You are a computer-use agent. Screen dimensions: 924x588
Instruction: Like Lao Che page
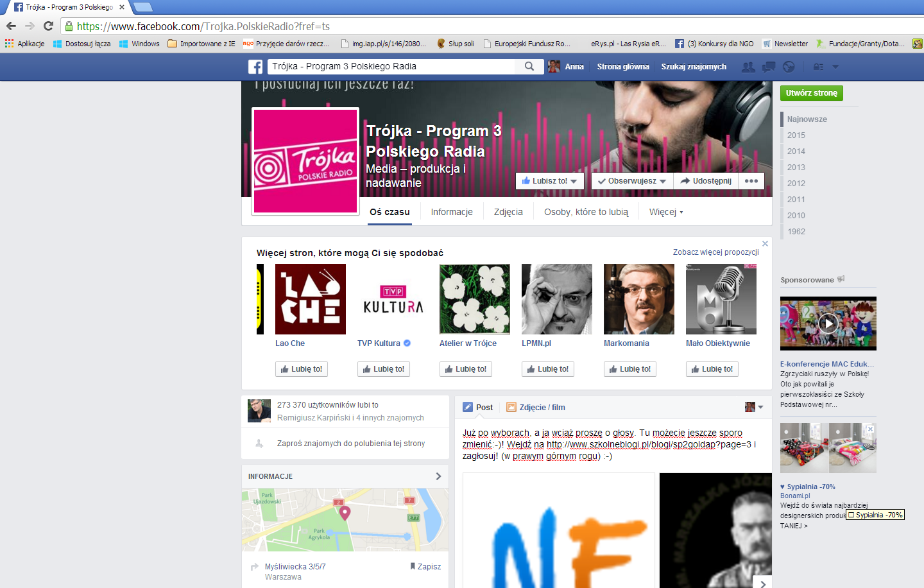[302, 369]
